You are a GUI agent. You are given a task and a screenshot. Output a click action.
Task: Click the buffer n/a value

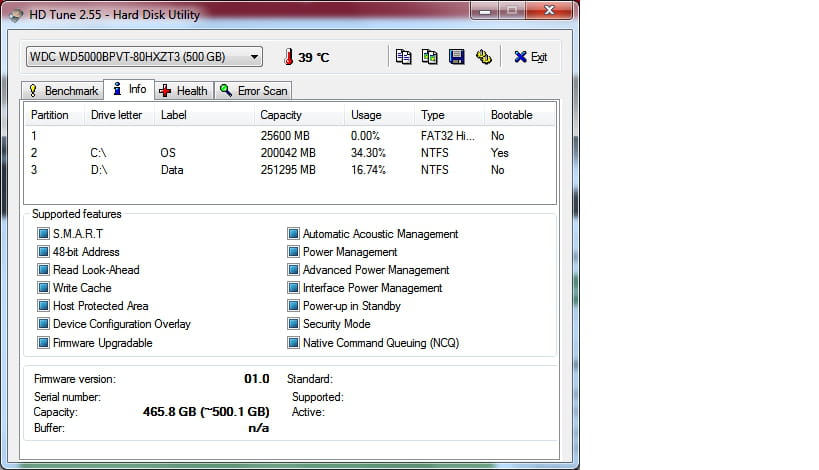[x=259, y=428]
